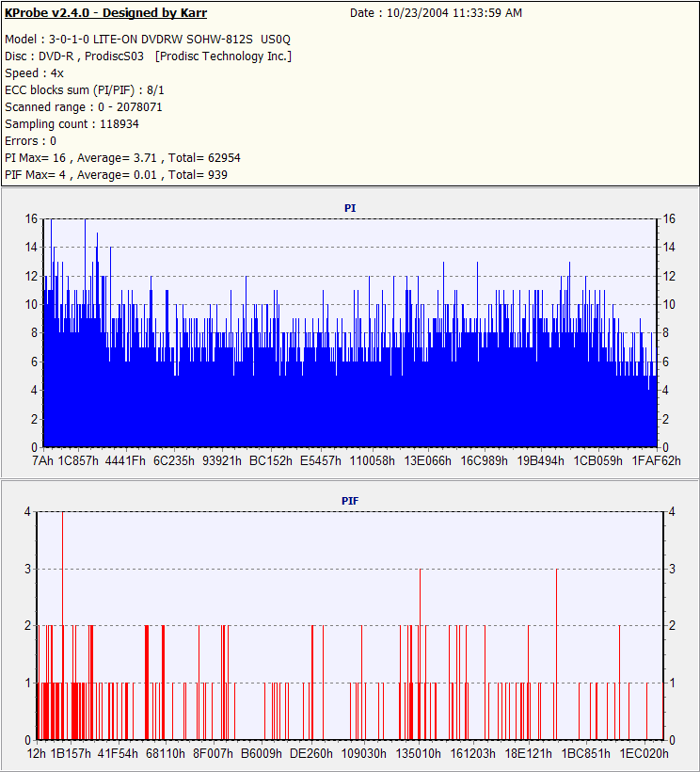Click the tallest PIF spike reaching 4
700x772 pixels.
[62, 625]
